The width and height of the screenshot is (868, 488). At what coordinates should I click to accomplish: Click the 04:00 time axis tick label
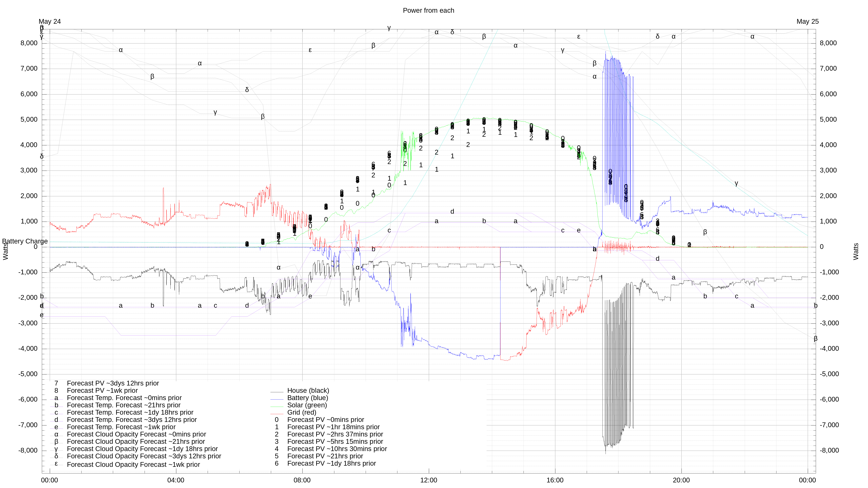tap(176, 480)
